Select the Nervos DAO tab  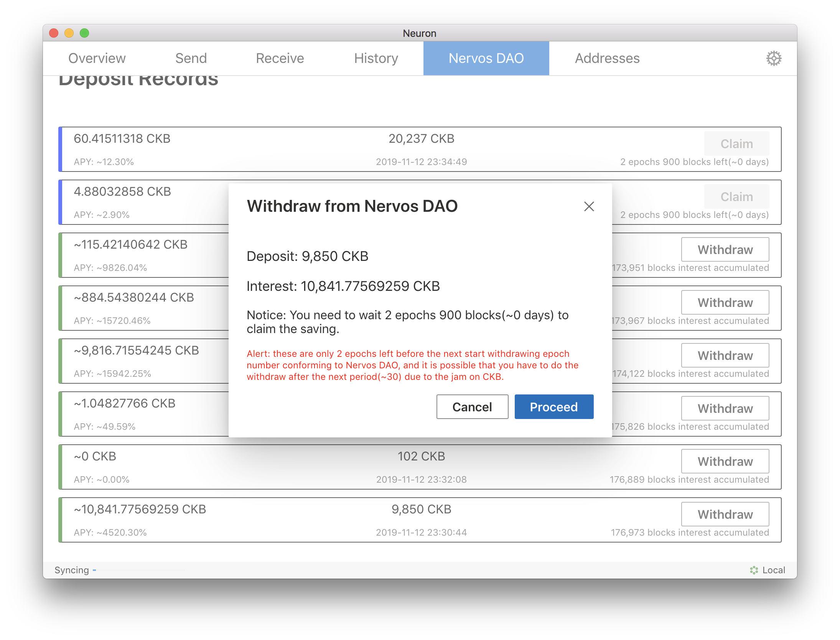tap(486, 58)
